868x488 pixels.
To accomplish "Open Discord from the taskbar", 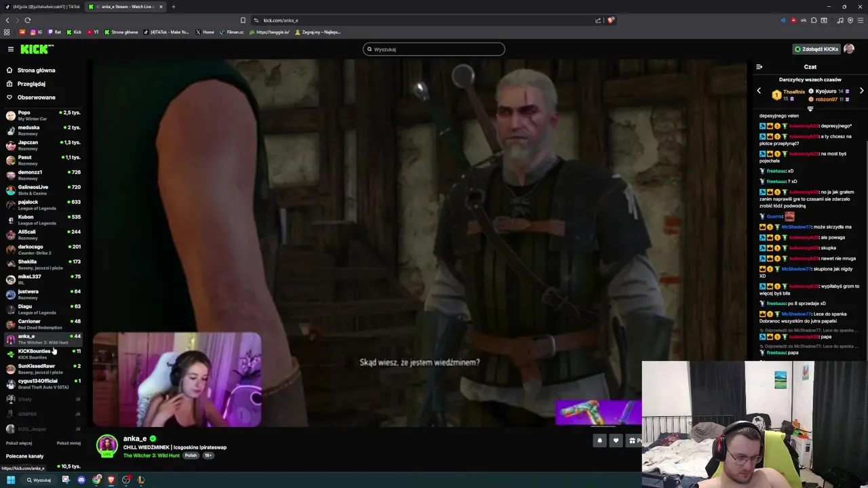I will 81,480.
